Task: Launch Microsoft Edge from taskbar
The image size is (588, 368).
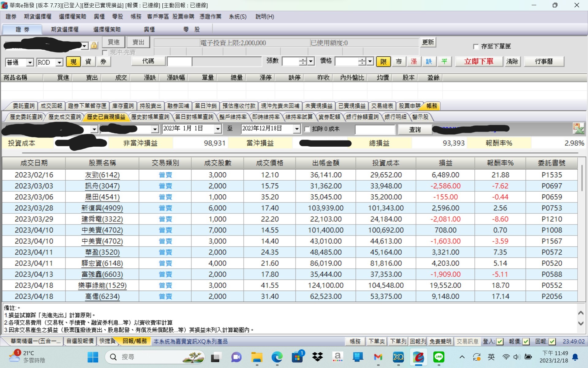Action: (277, 357)
